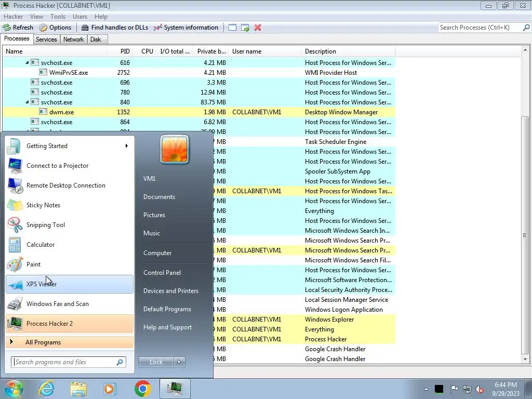This screenshot has height=399, width=532.
Task: Open System information graph window
Action: coord(186,28)
